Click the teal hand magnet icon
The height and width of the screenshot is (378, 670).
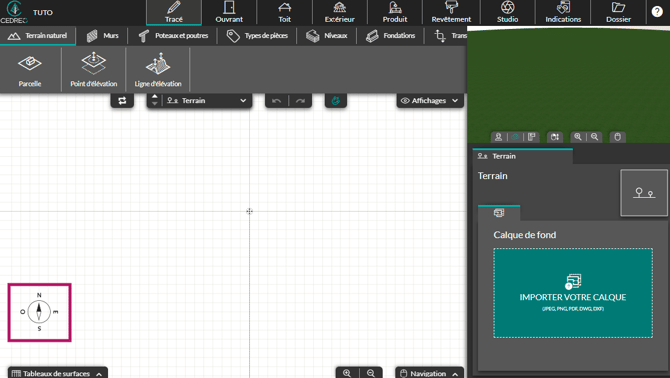(336, 101)
